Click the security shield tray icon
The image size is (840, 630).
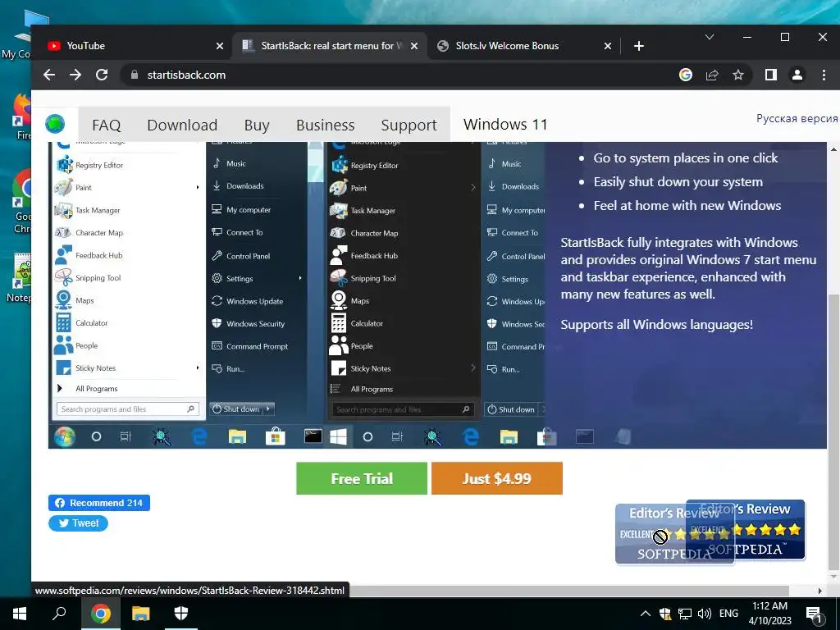pyautogui.click(x=665, y=614)
